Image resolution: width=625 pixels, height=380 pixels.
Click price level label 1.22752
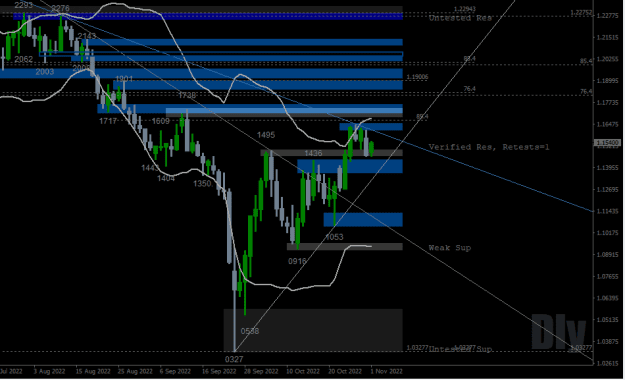pyautogui.click(x=581, y=13)
